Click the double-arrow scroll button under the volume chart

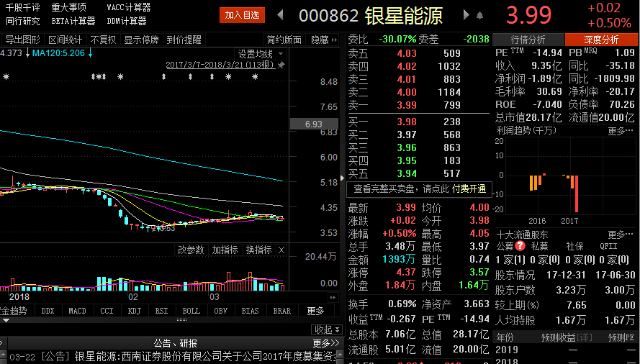point(333,298)
